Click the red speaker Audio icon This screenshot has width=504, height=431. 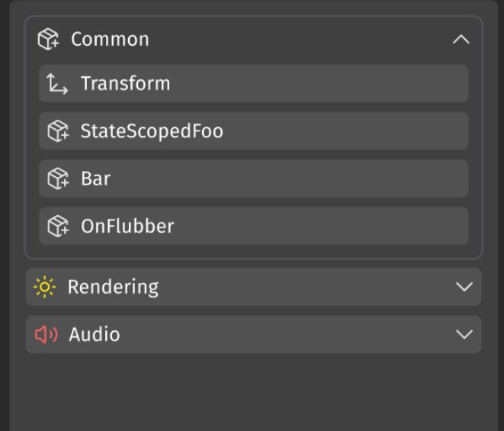click(47, 334)
